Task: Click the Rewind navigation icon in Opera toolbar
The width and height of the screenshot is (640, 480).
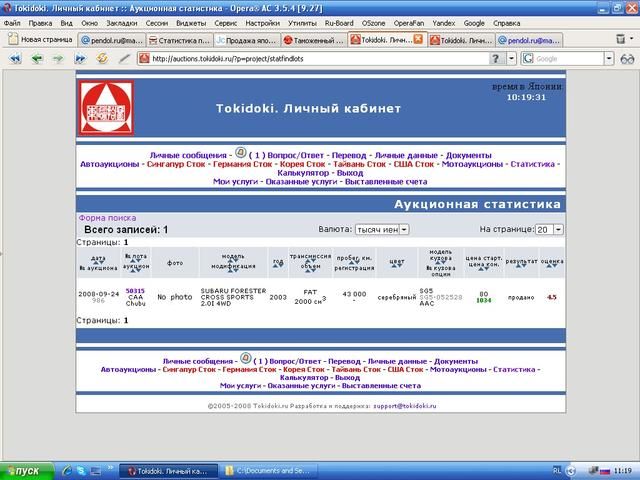Action: pos(16,59)
